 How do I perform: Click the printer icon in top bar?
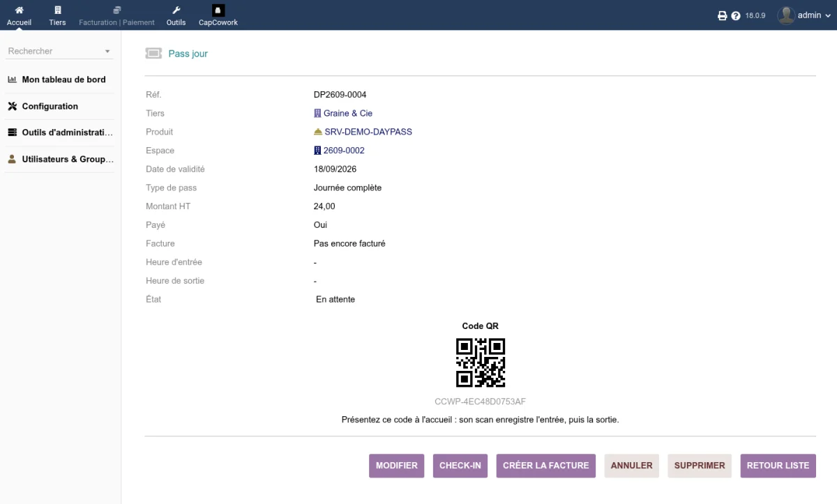coord(723,15)
